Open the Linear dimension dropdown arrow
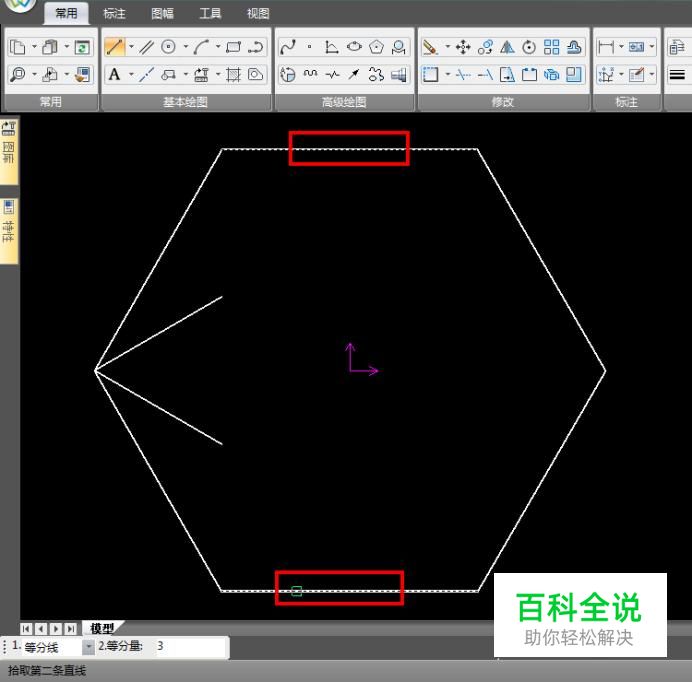The width and height of the screenshot is (692, 682). (x=621, y=46)
